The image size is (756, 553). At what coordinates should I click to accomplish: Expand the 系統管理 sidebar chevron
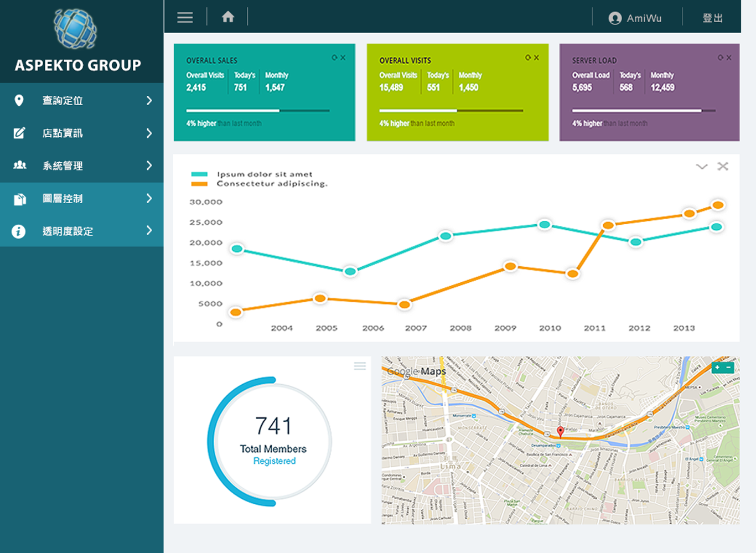click(x=149, y=166)
